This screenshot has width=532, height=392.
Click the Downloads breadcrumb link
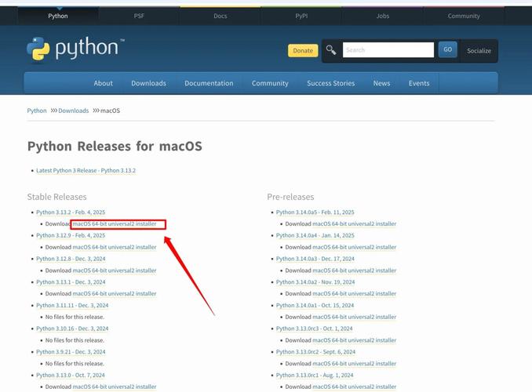tap(73, 111)
